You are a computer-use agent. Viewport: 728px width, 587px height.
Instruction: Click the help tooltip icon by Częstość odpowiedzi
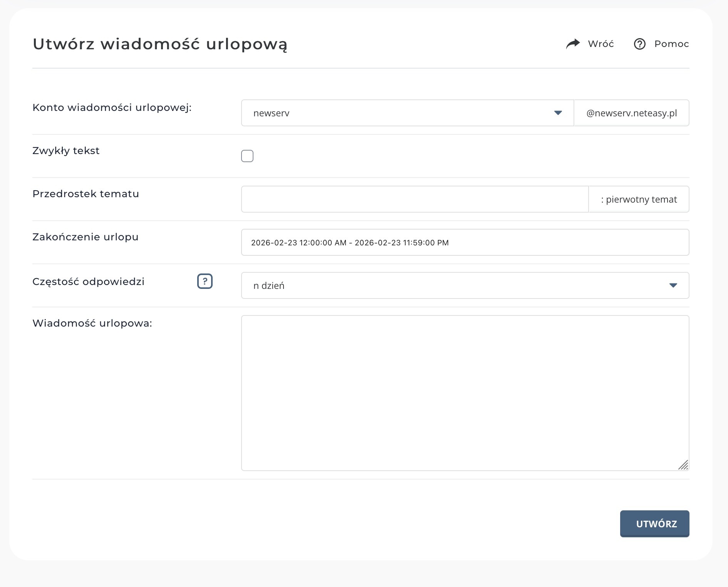pyautogui.click(x=205, y=282)
